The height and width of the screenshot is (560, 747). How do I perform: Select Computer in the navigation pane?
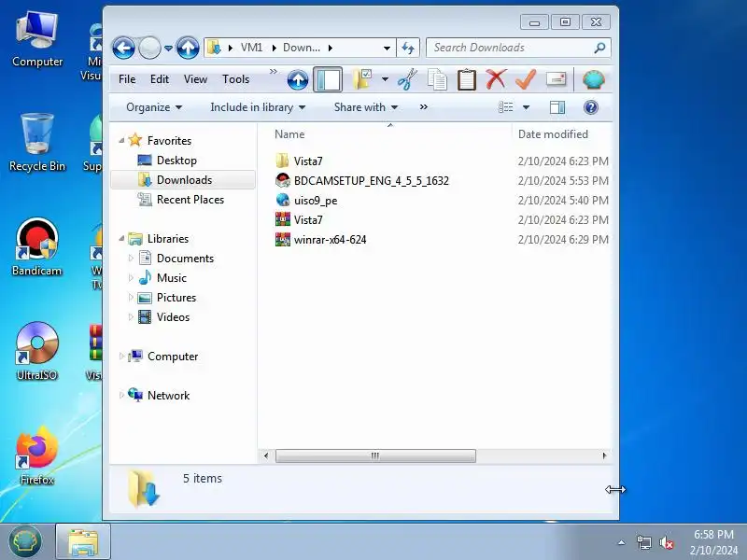[x=173, y=357]
